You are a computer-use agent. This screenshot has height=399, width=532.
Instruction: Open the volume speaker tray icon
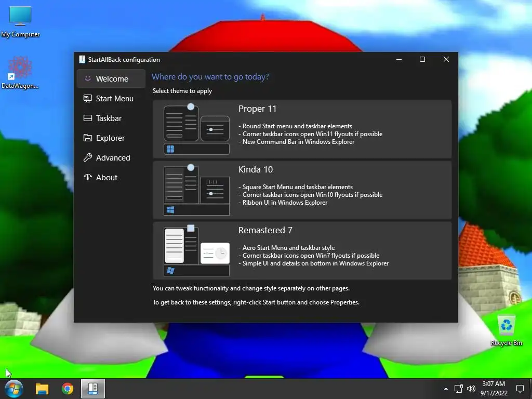[x=471, y=389]
